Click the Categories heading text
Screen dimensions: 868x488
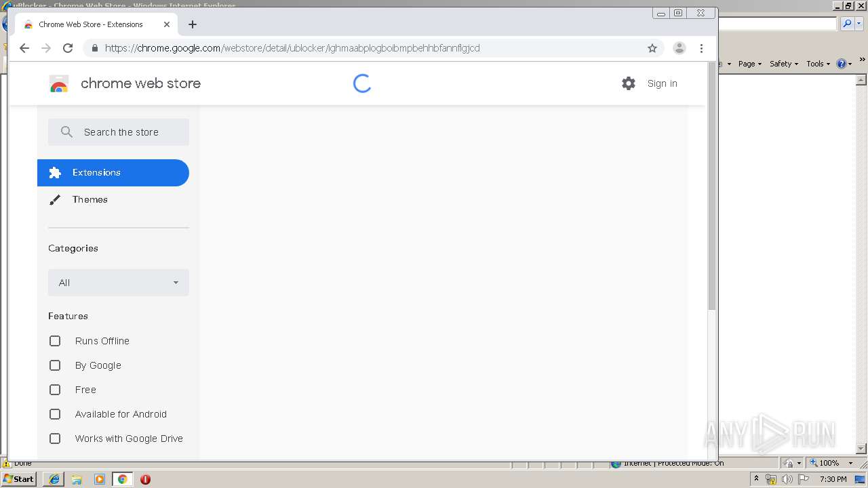click(73, 248)
